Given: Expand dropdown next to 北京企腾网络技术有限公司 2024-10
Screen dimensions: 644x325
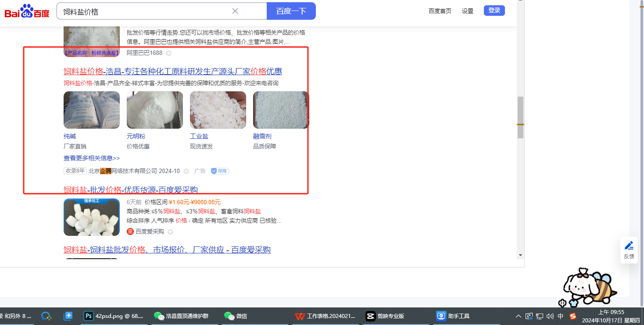Looking at the screenshot, I should click(x=186, y=171).
